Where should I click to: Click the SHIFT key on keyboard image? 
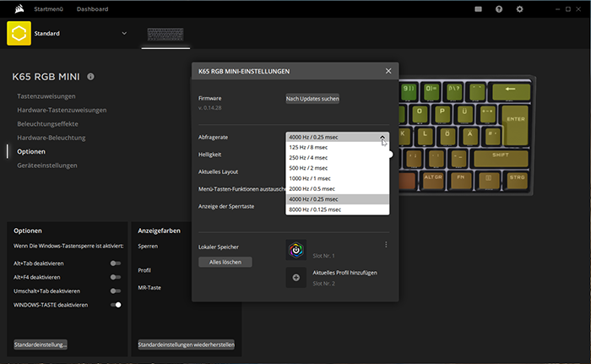tap(501, 159)
